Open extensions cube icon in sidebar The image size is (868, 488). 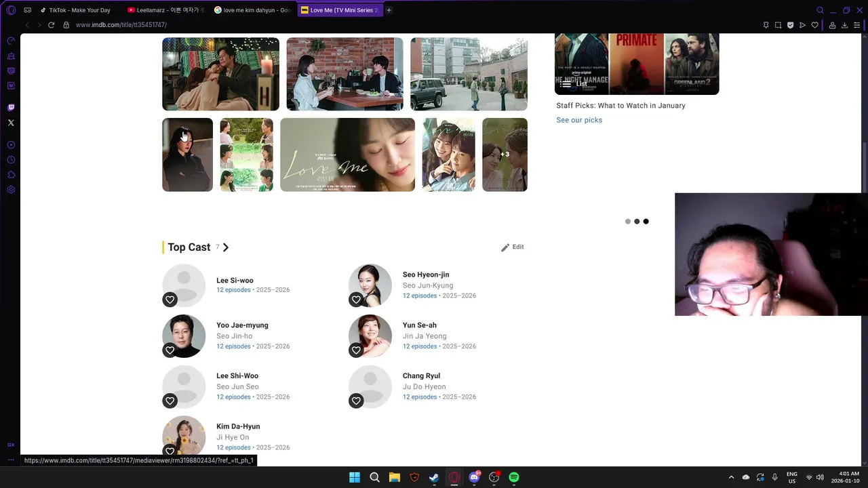11,175
